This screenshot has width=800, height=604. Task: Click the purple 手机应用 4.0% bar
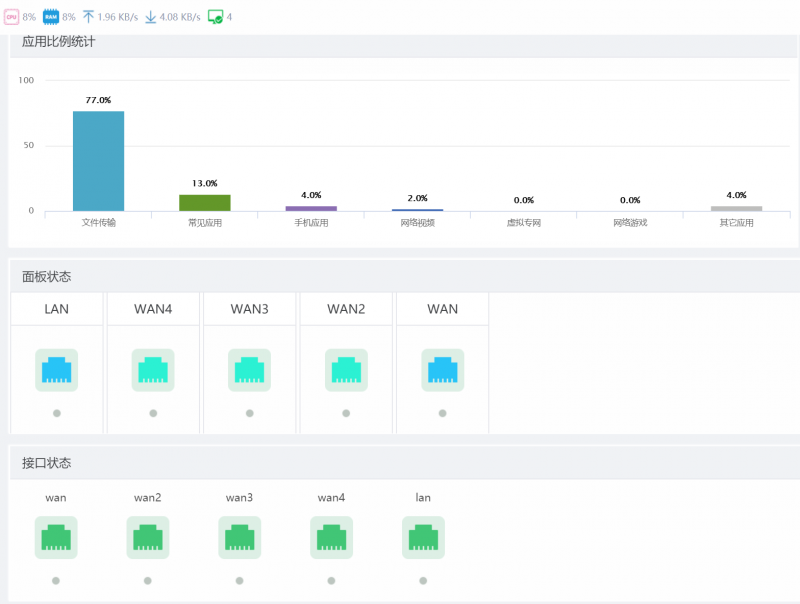(311, 209)
